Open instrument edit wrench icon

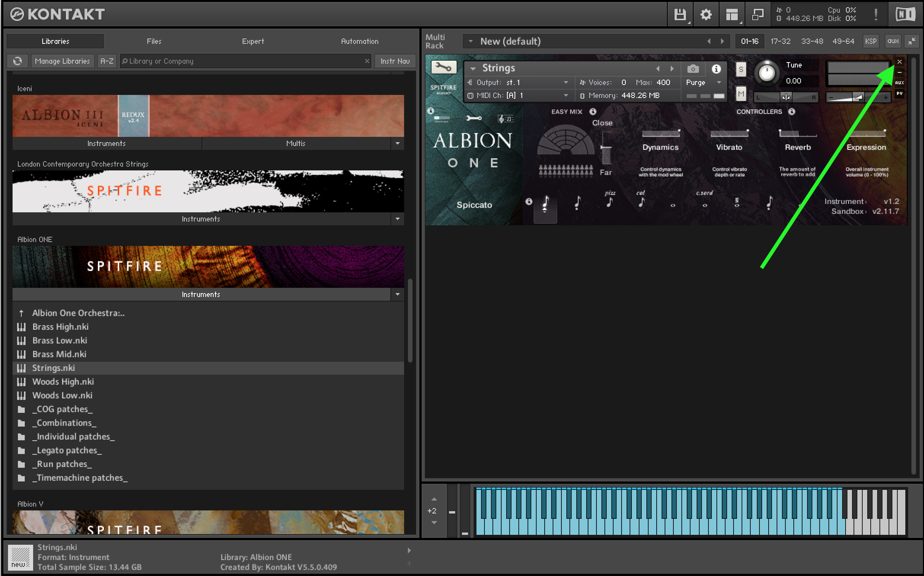point(444,67)
